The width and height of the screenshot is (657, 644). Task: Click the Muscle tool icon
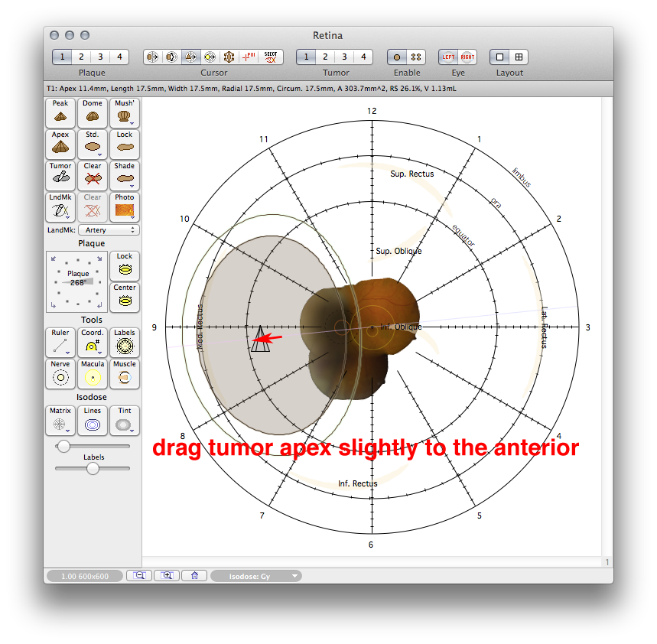125,374
